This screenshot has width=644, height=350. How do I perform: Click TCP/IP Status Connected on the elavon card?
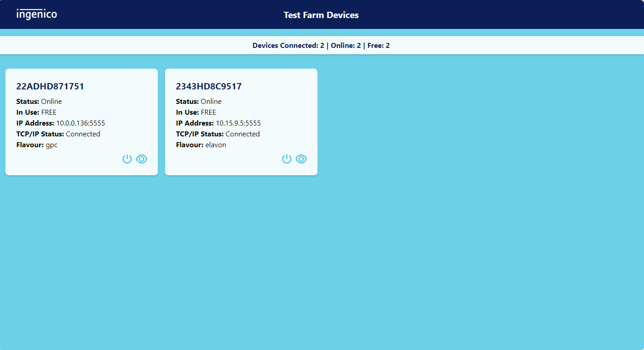[218, 134]
